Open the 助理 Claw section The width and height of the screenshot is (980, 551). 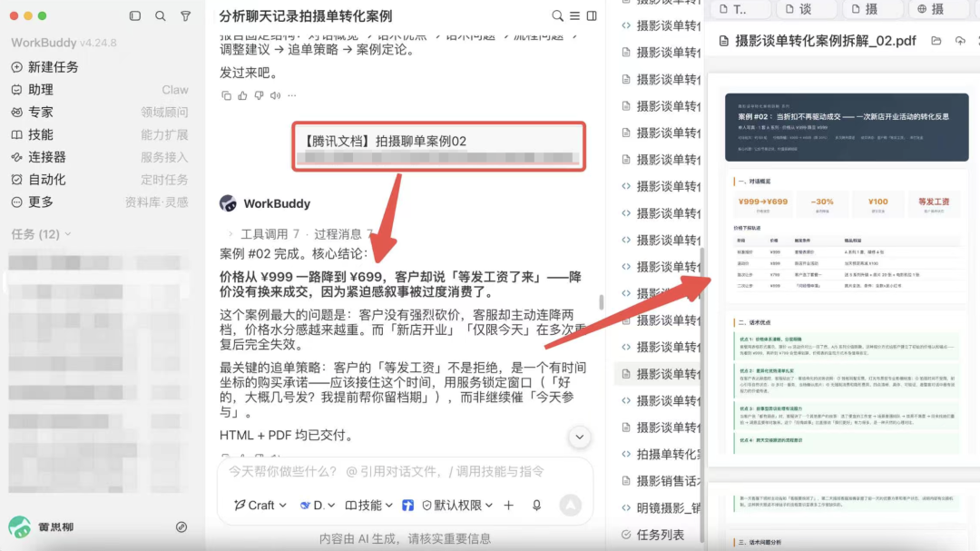point(100,90)
